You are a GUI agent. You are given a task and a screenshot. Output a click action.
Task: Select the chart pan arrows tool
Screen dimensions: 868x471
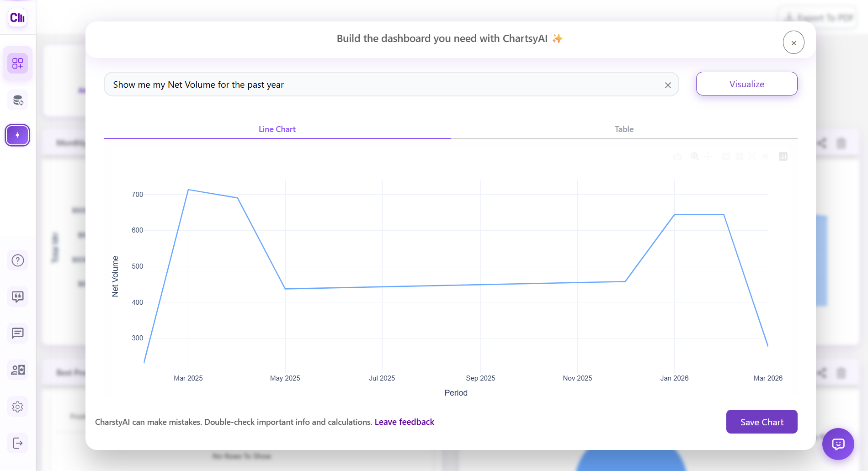708,156
